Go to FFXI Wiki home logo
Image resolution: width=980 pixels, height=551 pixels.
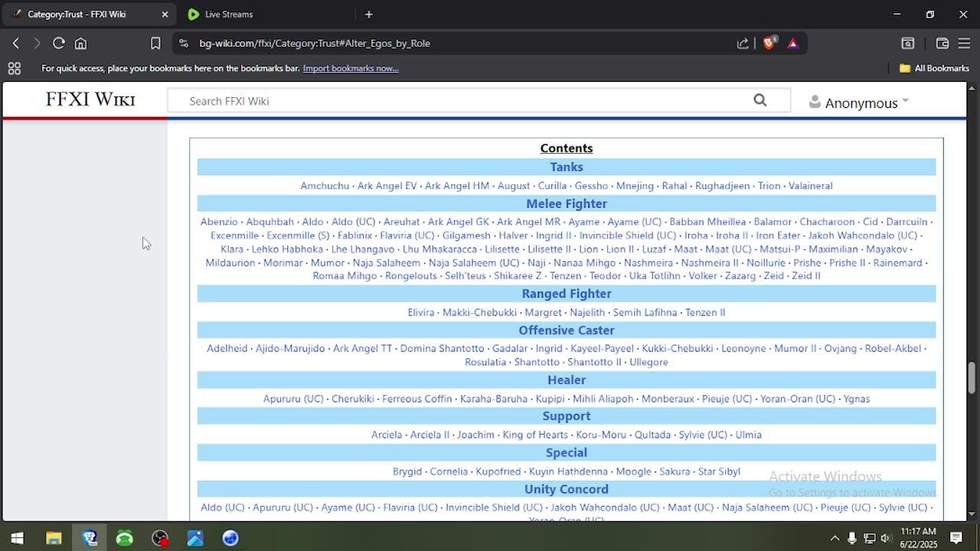pos(90,99)
